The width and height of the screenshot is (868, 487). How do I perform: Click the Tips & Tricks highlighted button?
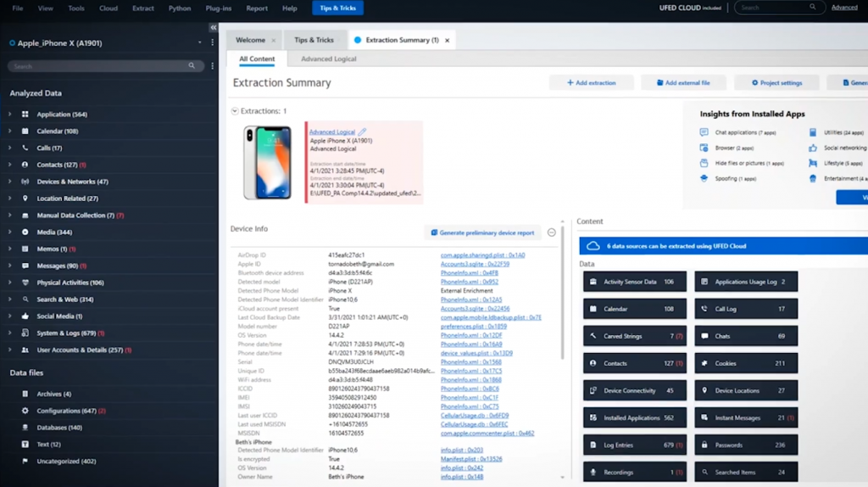[x=337, y=8]
